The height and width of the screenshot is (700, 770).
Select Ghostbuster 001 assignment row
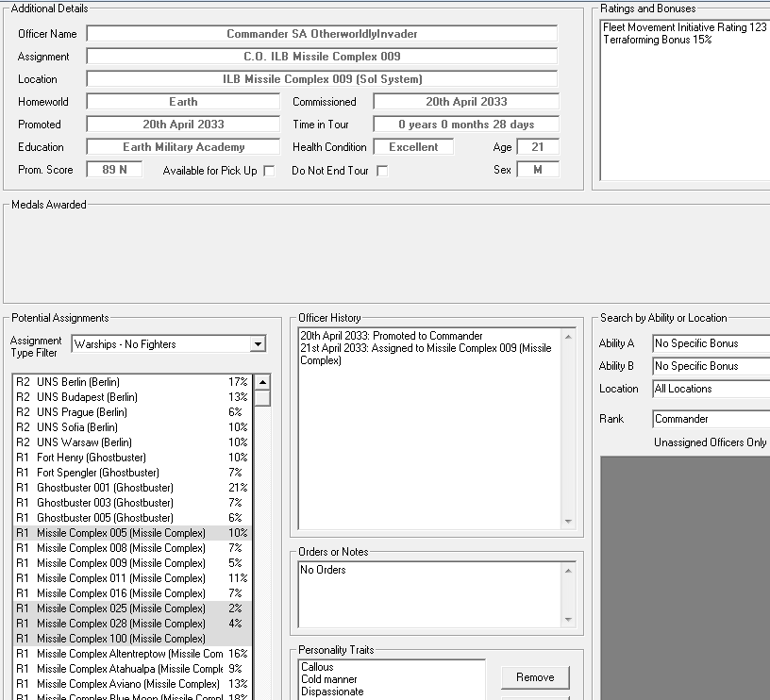[132, 488]
